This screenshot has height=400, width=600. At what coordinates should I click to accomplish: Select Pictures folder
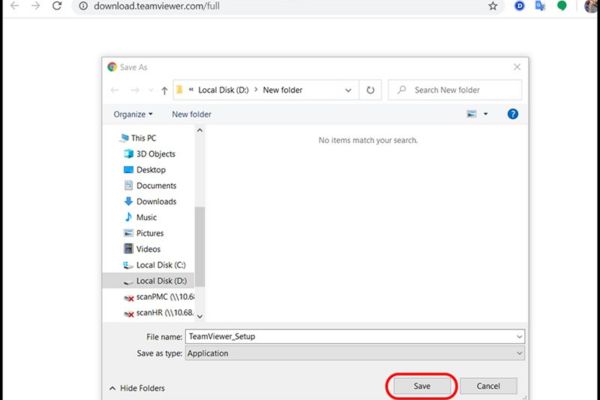coord(143,233)
